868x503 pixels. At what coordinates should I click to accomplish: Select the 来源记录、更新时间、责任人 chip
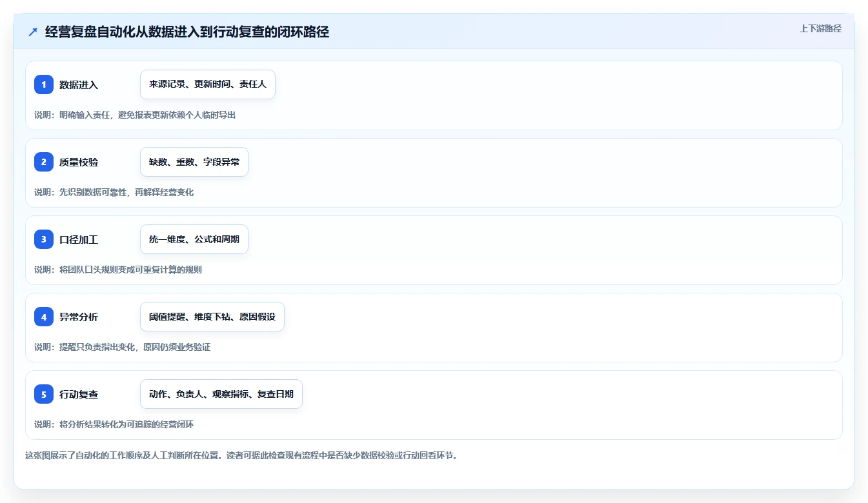click(208, 84)
